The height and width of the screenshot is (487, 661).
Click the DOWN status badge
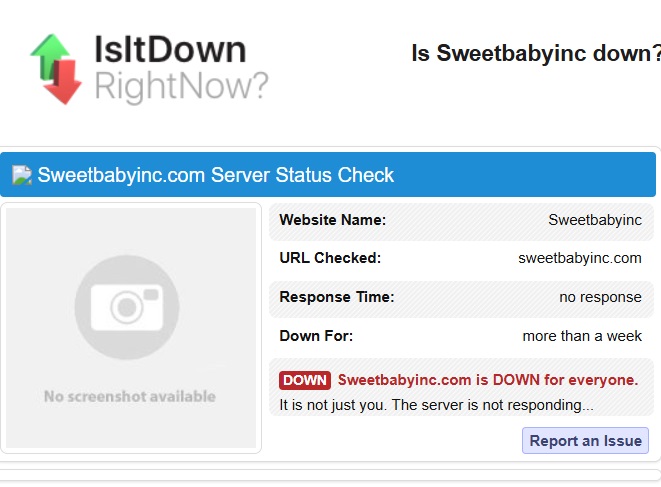point(305,380)
